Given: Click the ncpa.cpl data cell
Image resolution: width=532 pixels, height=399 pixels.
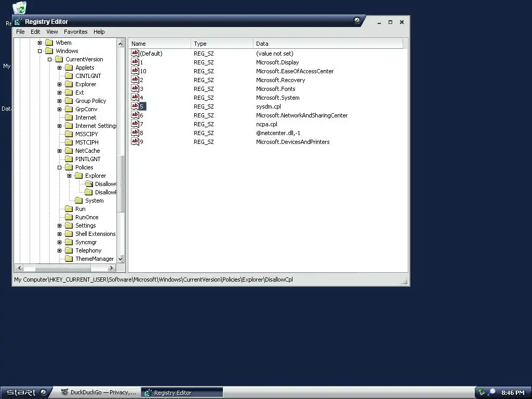Looking at the screenshot, I should pyautogui.click(x=267, y=124).
